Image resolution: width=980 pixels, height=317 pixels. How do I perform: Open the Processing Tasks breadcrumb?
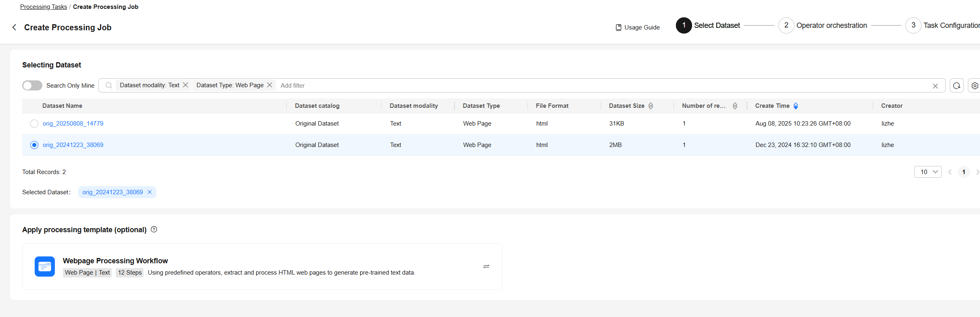(44, 7)
